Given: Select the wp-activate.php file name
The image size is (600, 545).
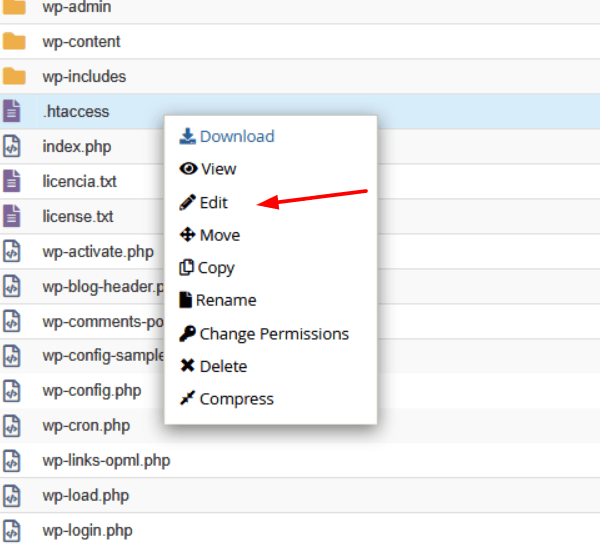Looking at the screenshot, I should (x=98, y=252).
